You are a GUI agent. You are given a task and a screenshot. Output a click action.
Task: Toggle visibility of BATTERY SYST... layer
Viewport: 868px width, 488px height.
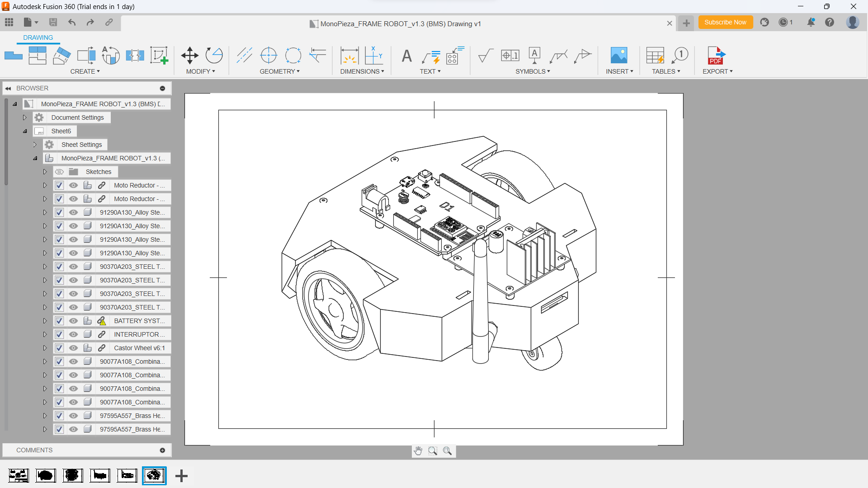(73, 320)
